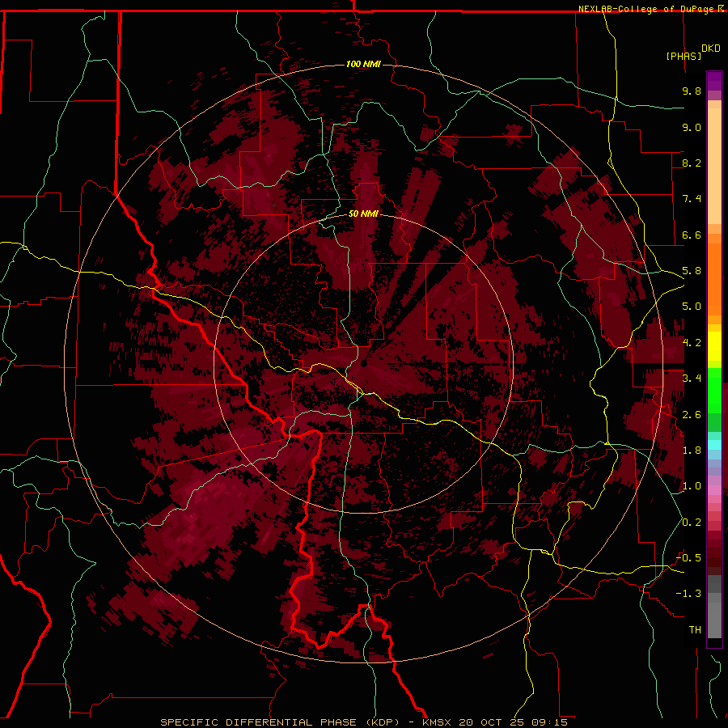The height and width of the screenshot is (728, 728).
Task: Select the 1.0 value on the color scale
Action: (x=692, y=486)
